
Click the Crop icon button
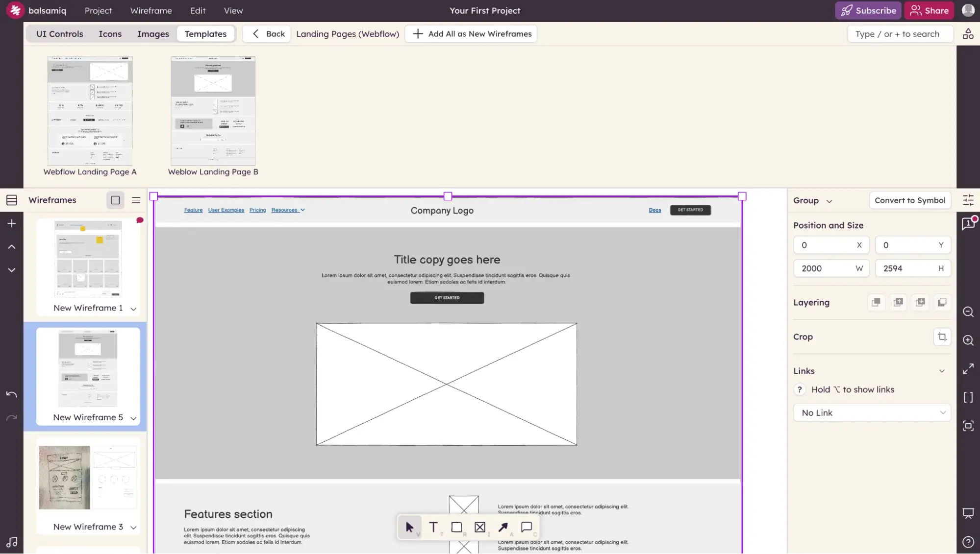coord(942,337)
